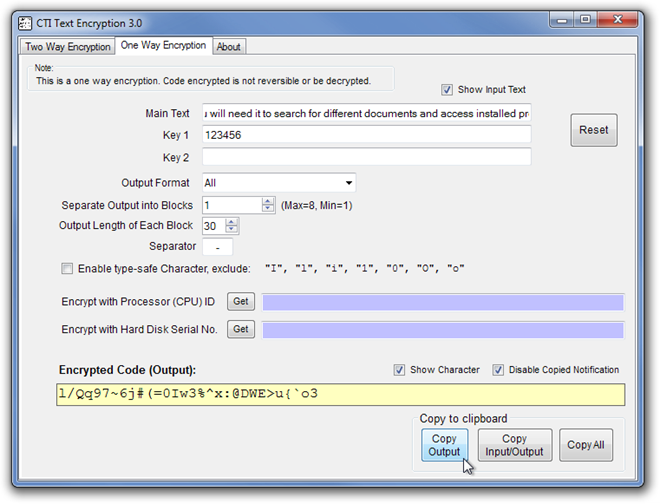Click the Encrypted Code (Output) label
This screenshot has height=504, width=660.
[x=127, y=370]
